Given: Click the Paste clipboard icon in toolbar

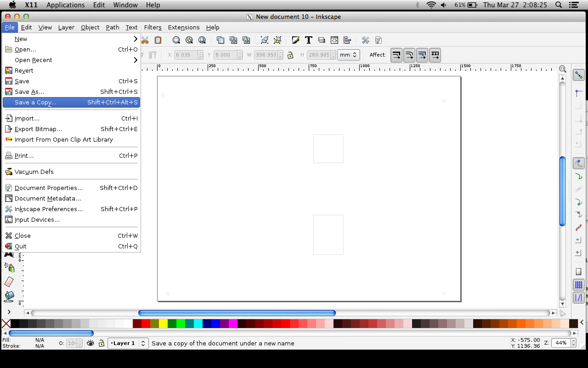Looking at the screenshot, I should (158, 40).
